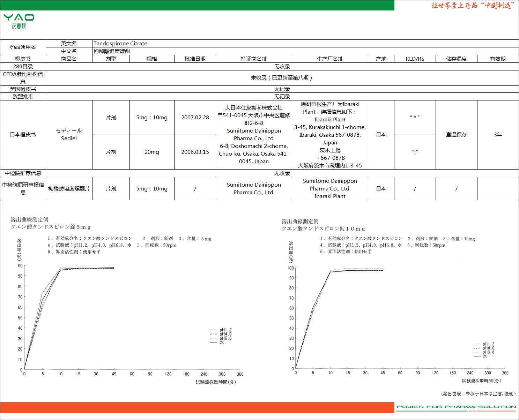Click the 日本橙皮书 row label
This screenshot has height=420, width=519.
coord(23,135)
